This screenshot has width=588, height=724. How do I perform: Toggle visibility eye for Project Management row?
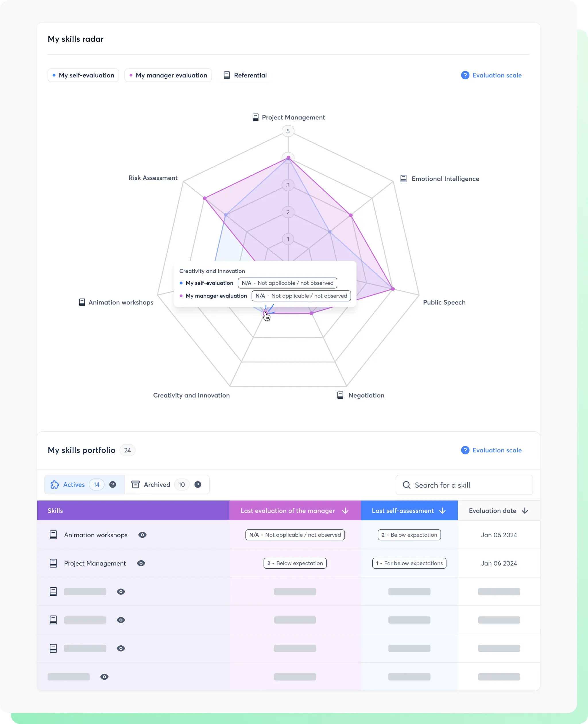pyautogui.click(x=141, y=563)
